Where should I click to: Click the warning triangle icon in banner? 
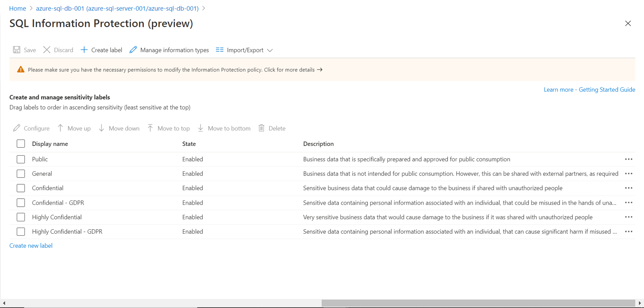coord(21,69)
